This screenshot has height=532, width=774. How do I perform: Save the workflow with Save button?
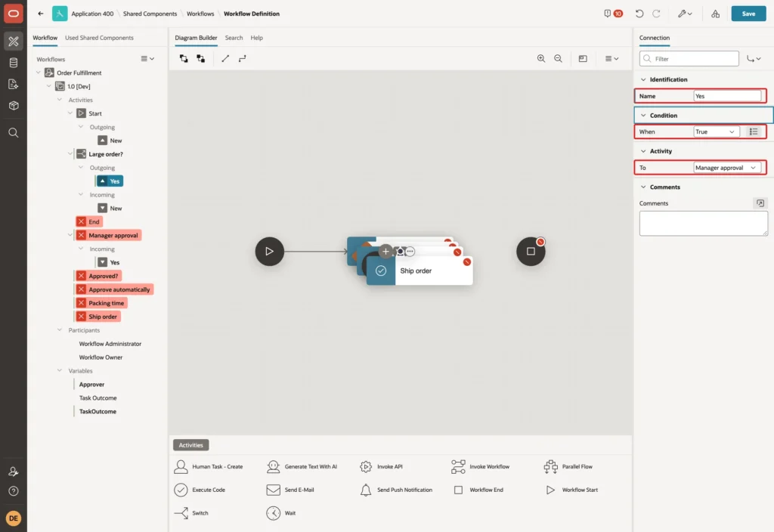(x=748, y=14)
